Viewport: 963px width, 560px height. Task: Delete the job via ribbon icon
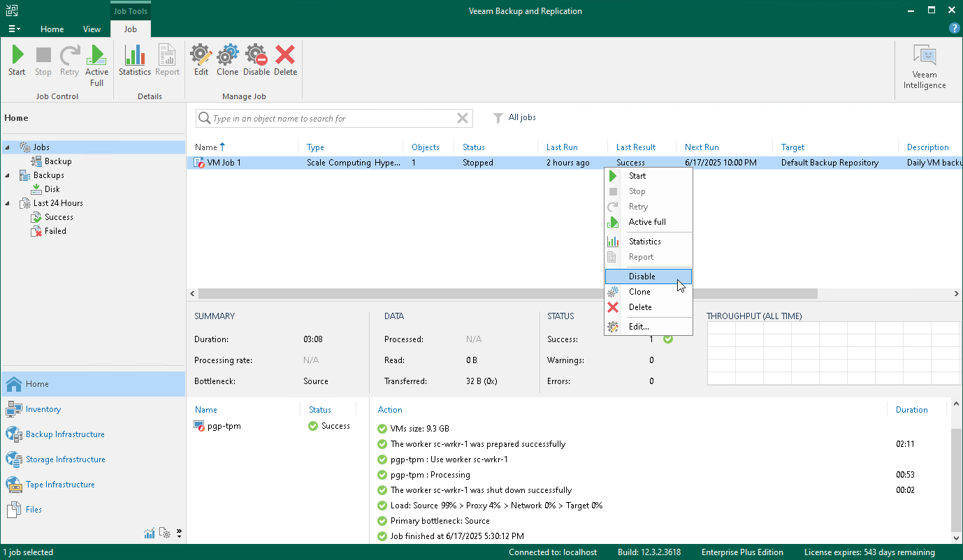[x=285, y=61]
